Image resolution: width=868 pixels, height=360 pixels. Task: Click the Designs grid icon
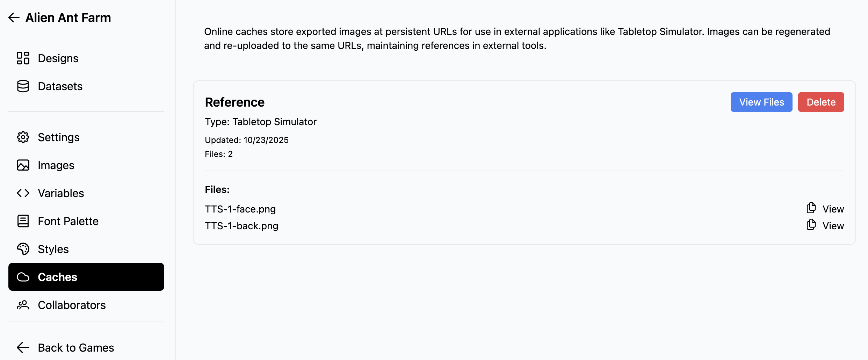coord(23,58)
